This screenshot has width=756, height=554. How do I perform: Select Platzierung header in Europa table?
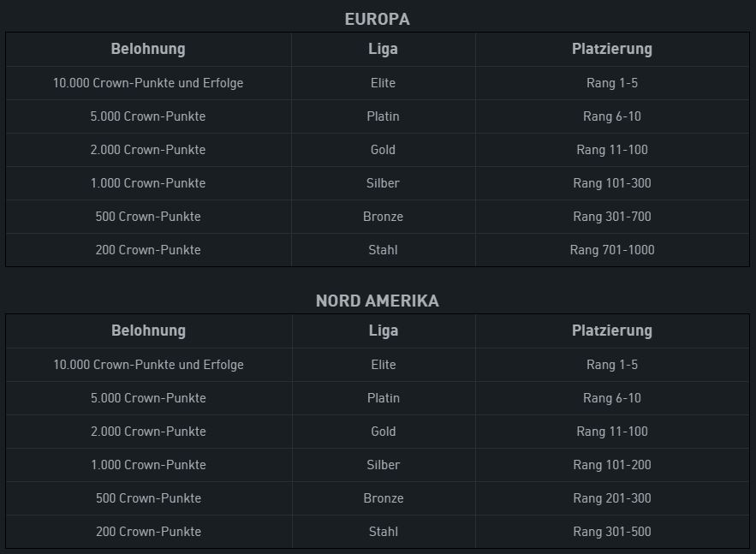612,49
